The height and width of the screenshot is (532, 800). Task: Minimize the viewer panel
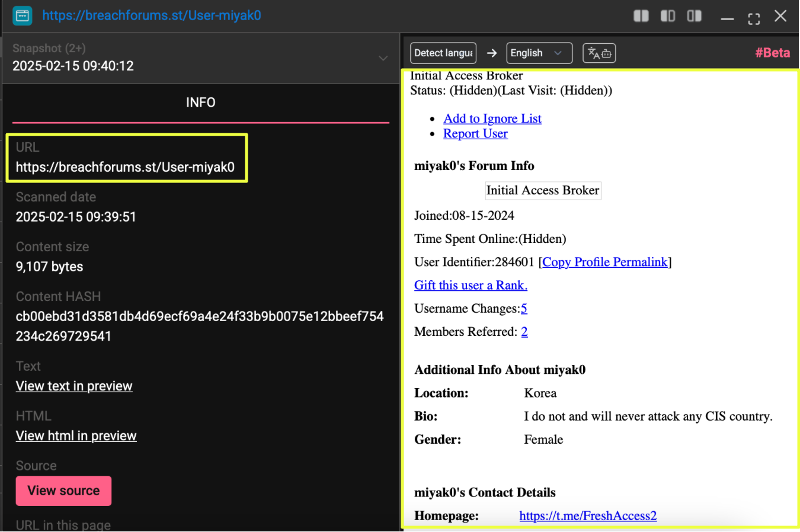click(x=727, y=18)
